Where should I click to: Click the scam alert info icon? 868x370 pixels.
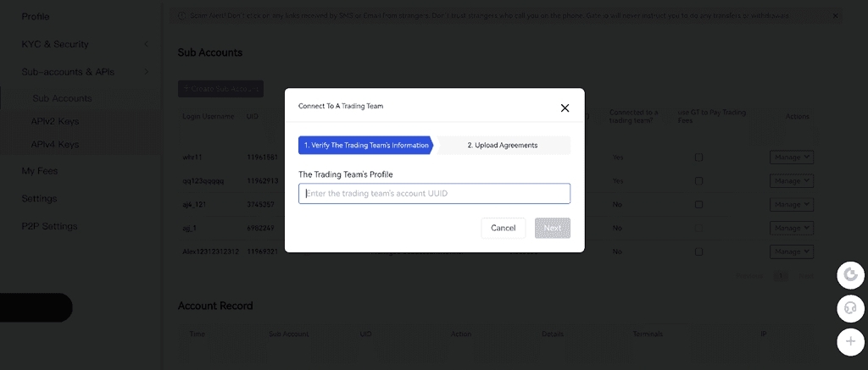coord(182,16)
